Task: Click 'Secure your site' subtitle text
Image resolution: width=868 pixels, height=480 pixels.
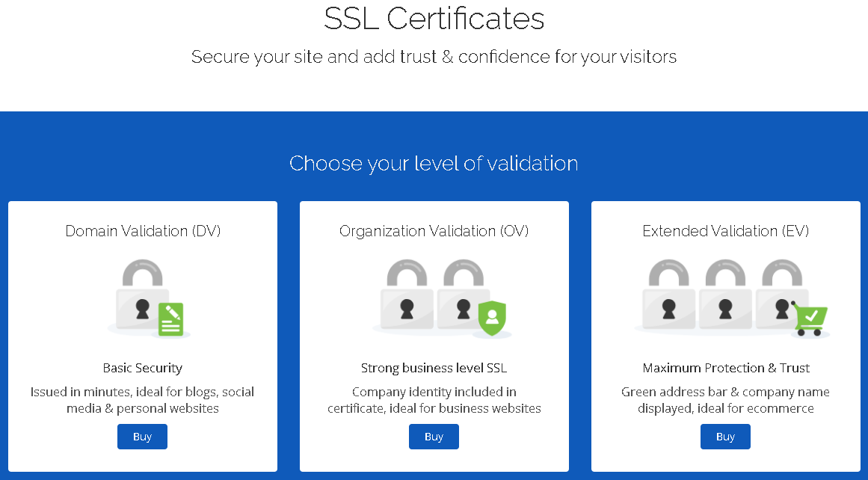Action: [434, 57]
